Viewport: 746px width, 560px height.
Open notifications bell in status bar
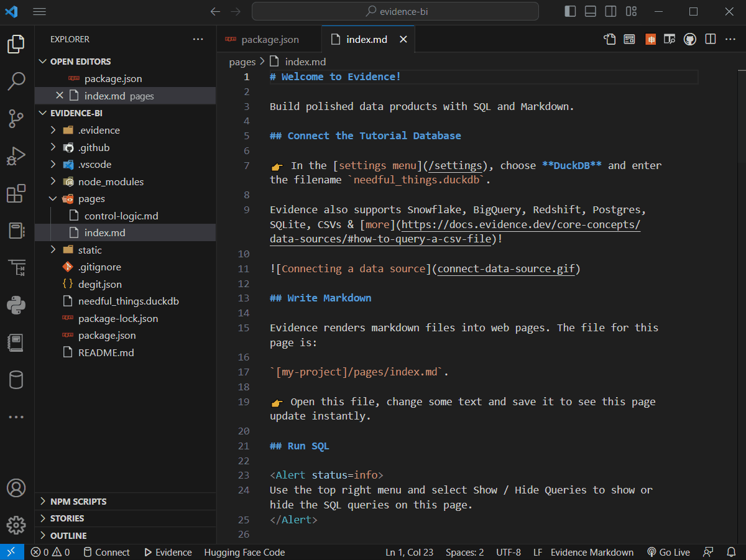click(x=731, y=552)
